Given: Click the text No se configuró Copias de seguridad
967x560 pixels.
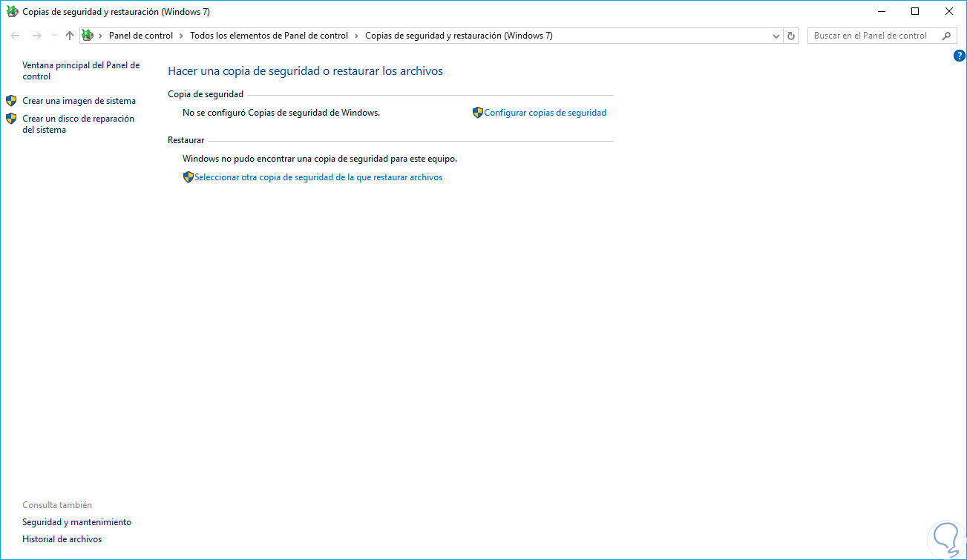Looking at the screenshot, I should (281, 113).
